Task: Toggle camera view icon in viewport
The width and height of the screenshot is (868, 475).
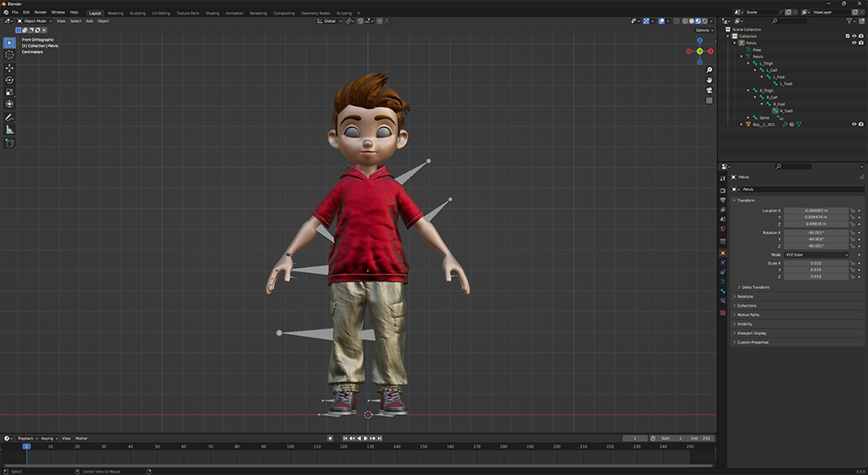Action: pos(709,90)
